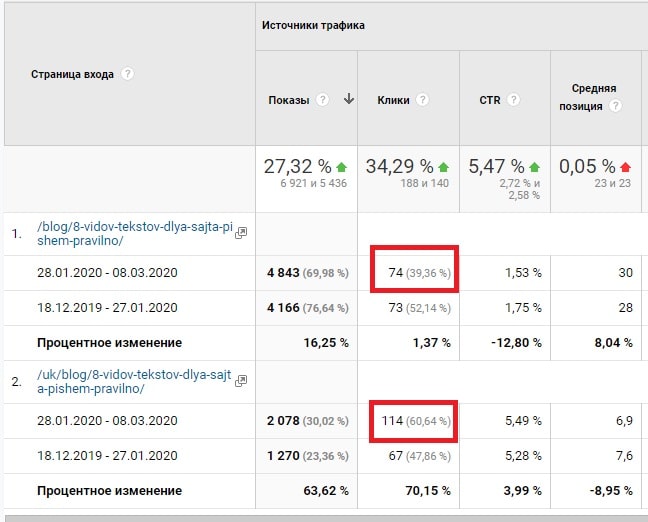648x522 pixels.
Task: Select CTR value 1,75 %
Action: pos(523,308)
